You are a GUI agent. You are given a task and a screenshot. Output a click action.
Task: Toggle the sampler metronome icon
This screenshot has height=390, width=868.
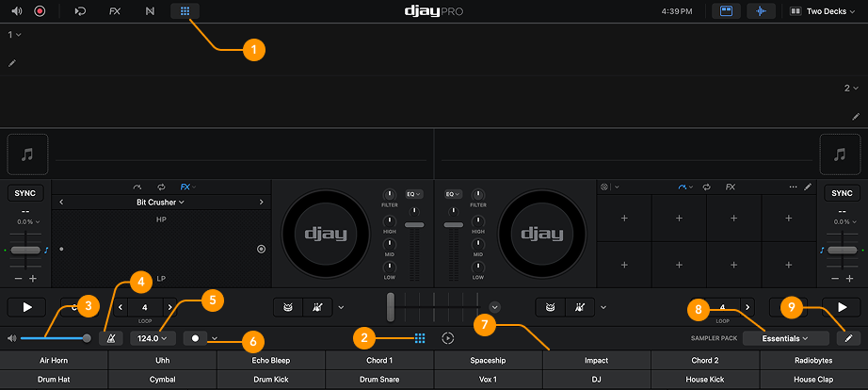coord(111,338)
